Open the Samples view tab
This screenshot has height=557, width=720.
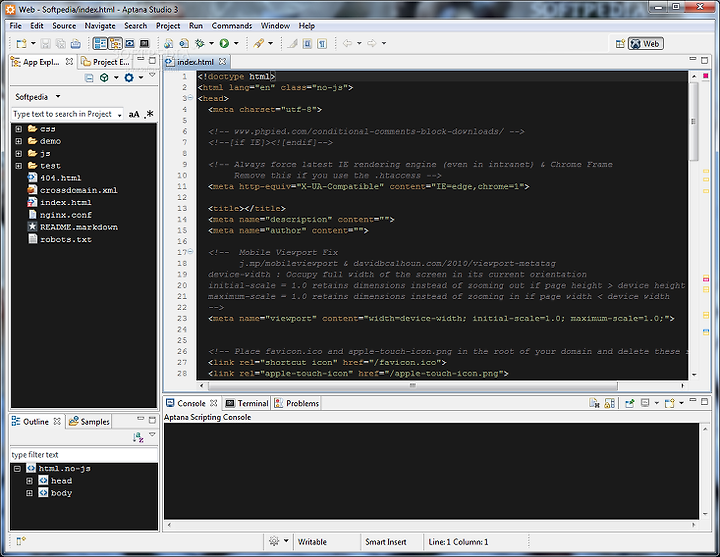[90, 422]
